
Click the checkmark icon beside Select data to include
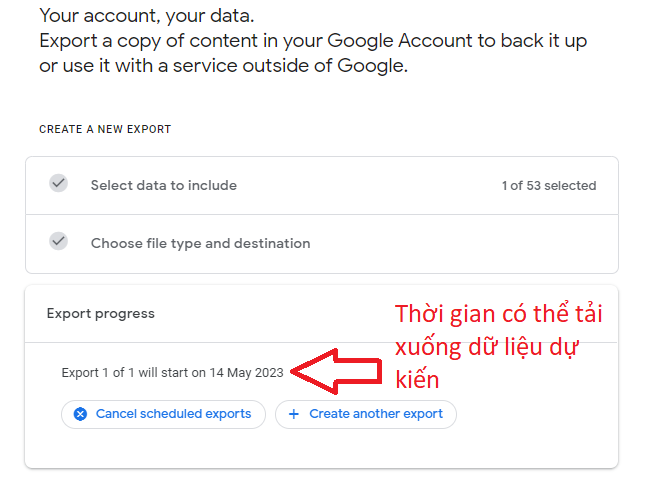59,183
